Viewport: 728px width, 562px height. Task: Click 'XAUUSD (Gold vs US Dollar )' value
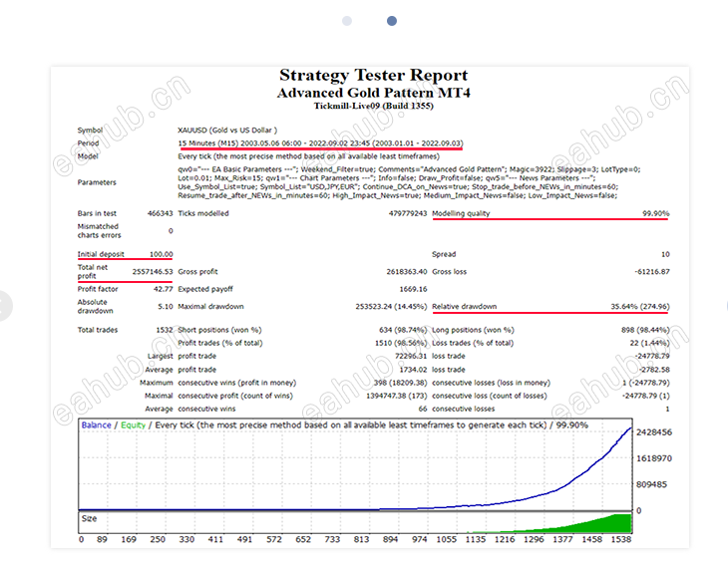tap(227, 131)
